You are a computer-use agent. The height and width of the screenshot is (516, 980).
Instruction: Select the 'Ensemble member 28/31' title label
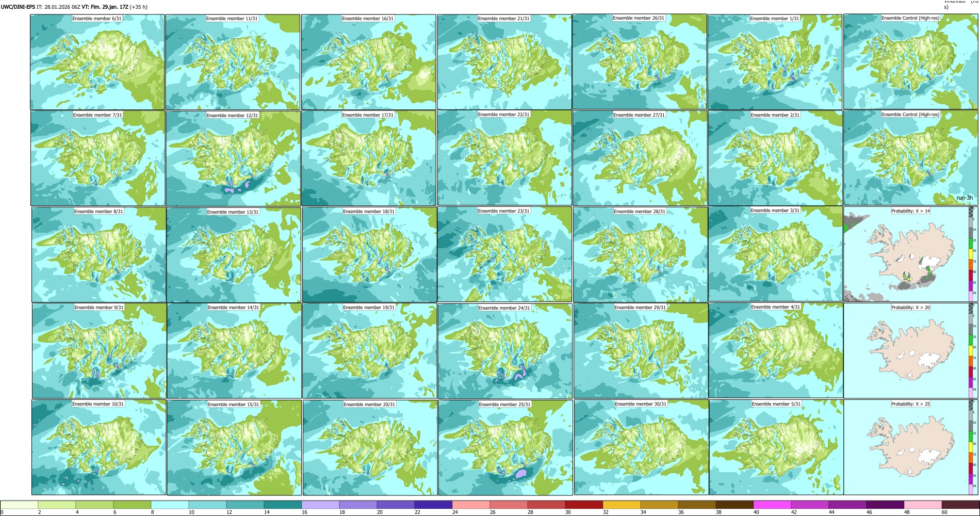click(640, 212)
